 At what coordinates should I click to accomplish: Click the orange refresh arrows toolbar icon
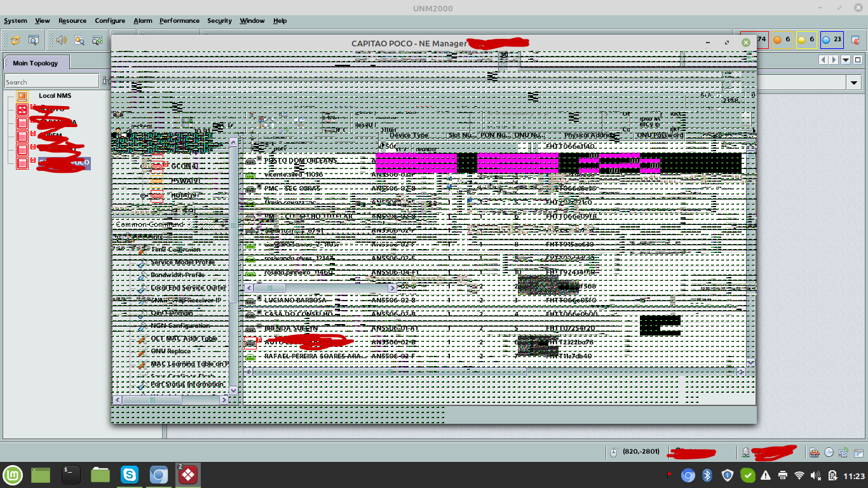click(15, 40)
